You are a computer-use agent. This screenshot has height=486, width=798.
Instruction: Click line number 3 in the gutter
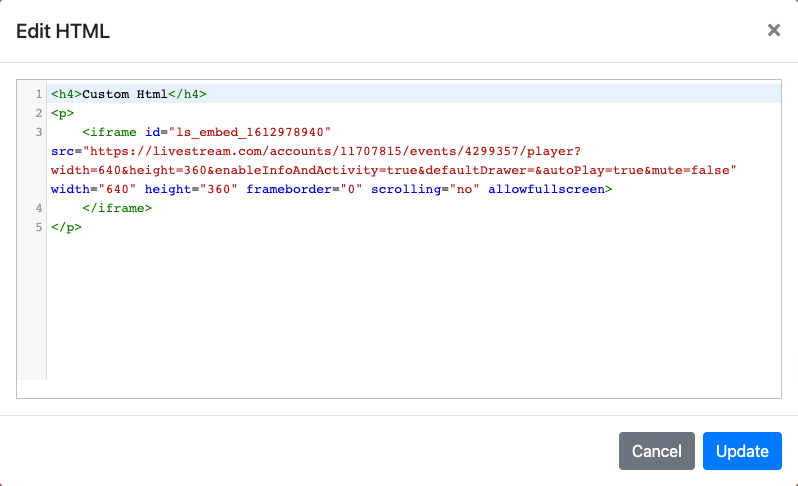click(37, 132)
